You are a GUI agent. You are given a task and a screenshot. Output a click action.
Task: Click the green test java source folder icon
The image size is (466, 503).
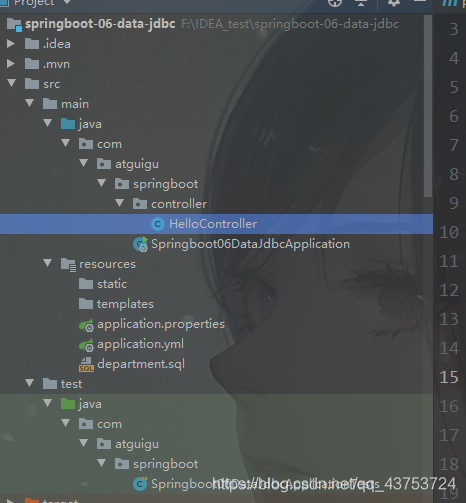tap(68, 404)
